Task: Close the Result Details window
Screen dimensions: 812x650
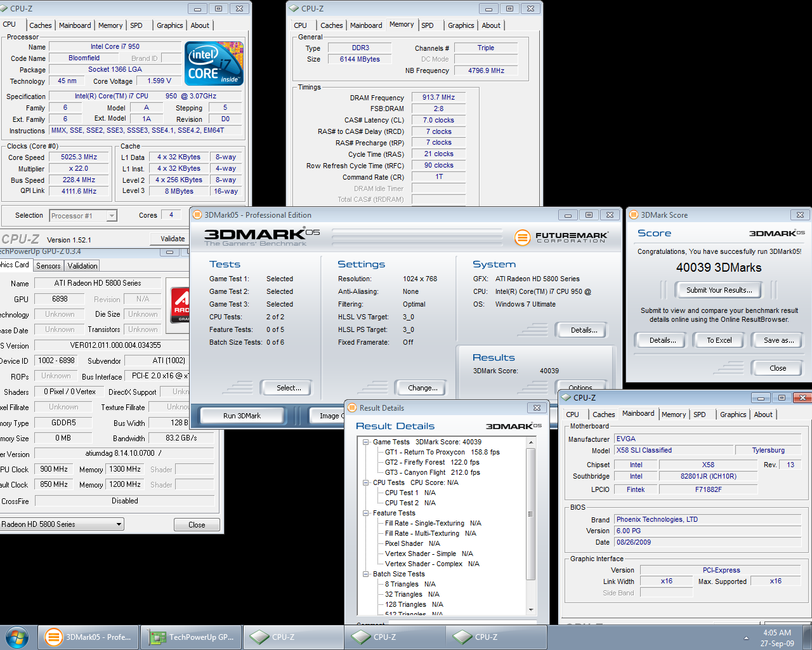Action: 537,408
